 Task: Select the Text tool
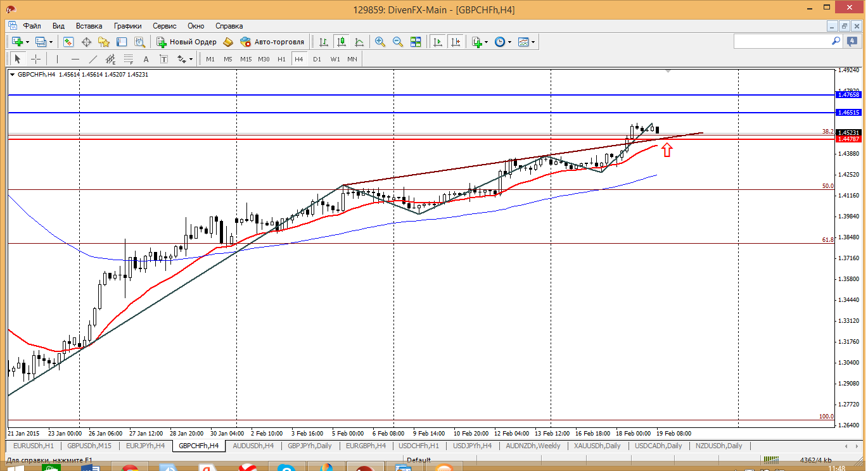pos(146,59)
